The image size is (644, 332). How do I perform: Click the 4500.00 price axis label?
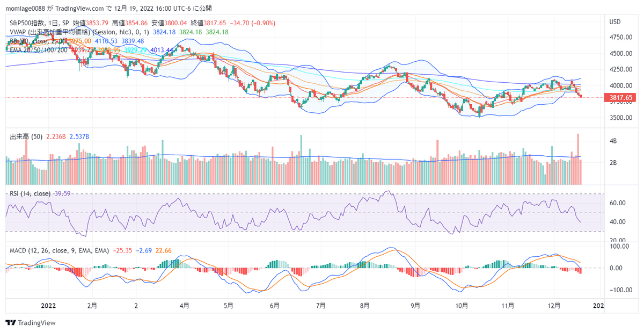620,54
